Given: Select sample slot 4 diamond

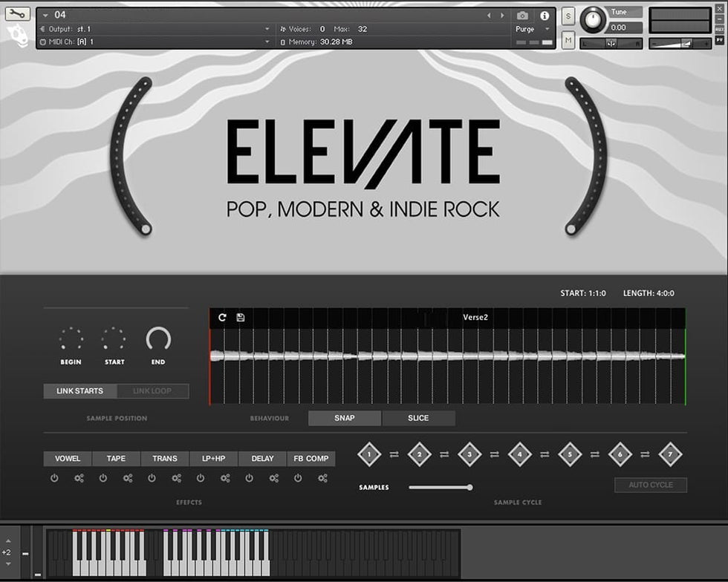Looking at the screenshot, I should tap(519, 454).
